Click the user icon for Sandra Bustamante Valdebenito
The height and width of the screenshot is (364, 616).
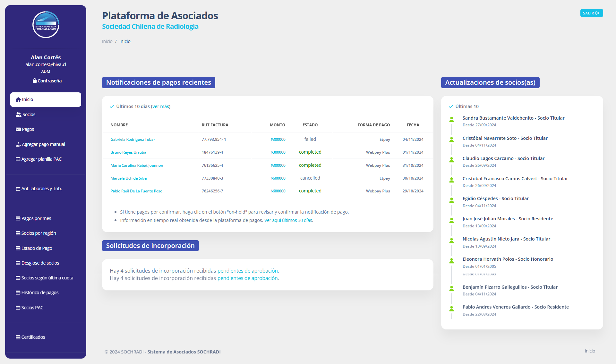pyautogui.click(x=451, y=120)
